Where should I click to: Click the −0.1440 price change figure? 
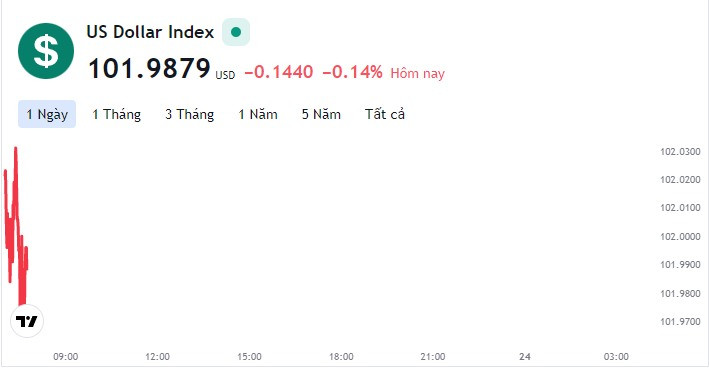click(x=279, y=71)
